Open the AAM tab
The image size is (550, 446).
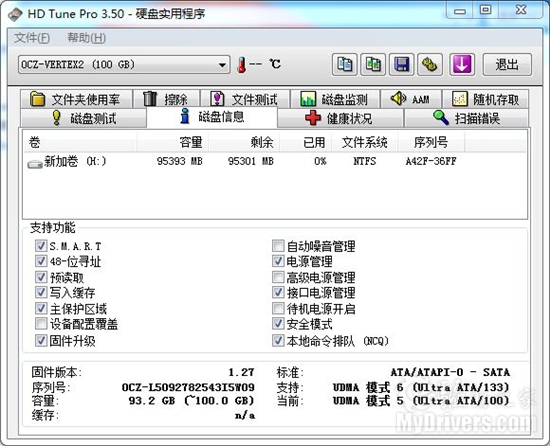click(411, 99)
